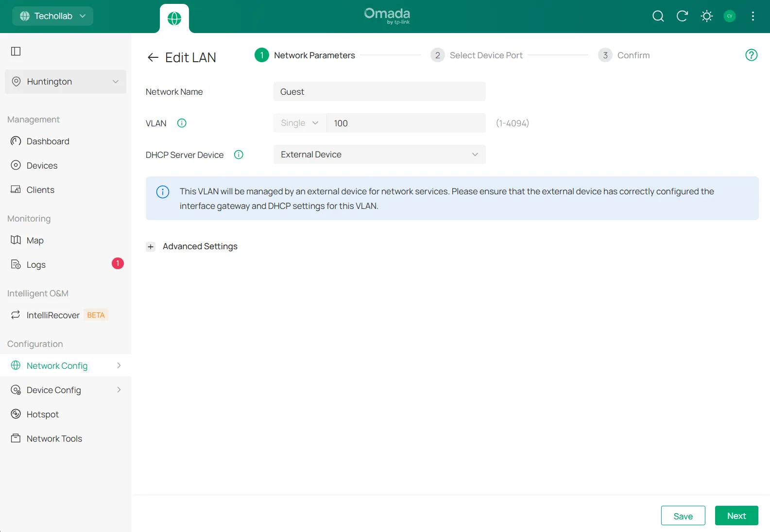Collapse the sidebar panel icon
This screenshot has height=532, width=770.
click(x=16, y=51)
